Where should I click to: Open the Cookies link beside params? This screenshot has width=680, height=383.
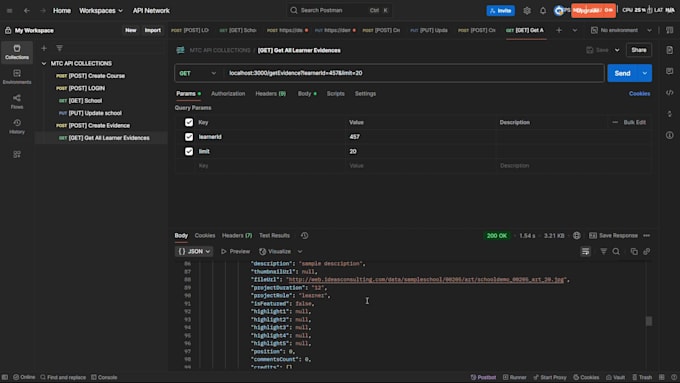point(639,94)
